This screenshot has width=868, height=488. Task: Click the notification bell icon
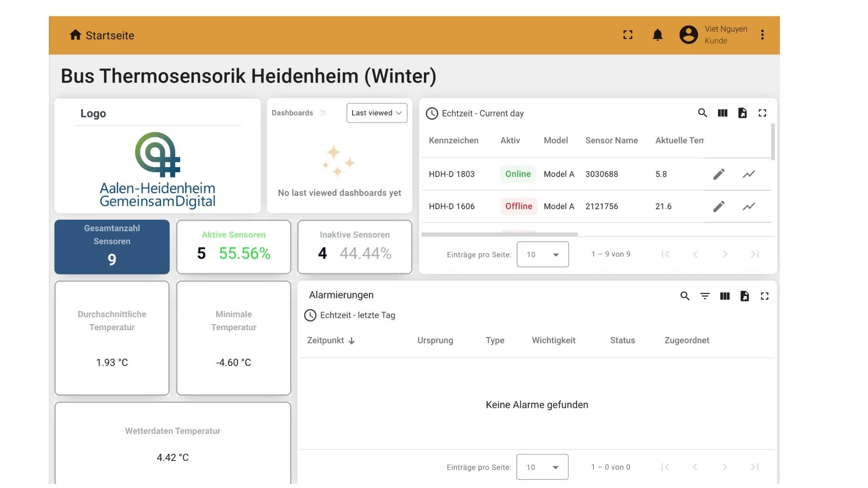click(x=657, y=35)
